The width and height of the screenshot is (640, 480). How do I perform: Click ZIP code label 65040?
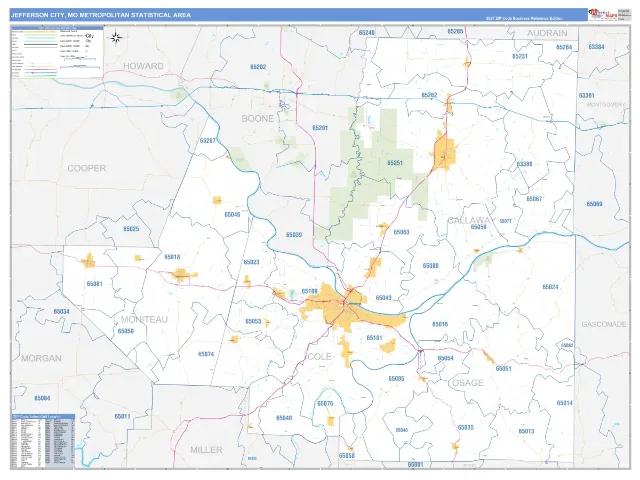(284, 418)
